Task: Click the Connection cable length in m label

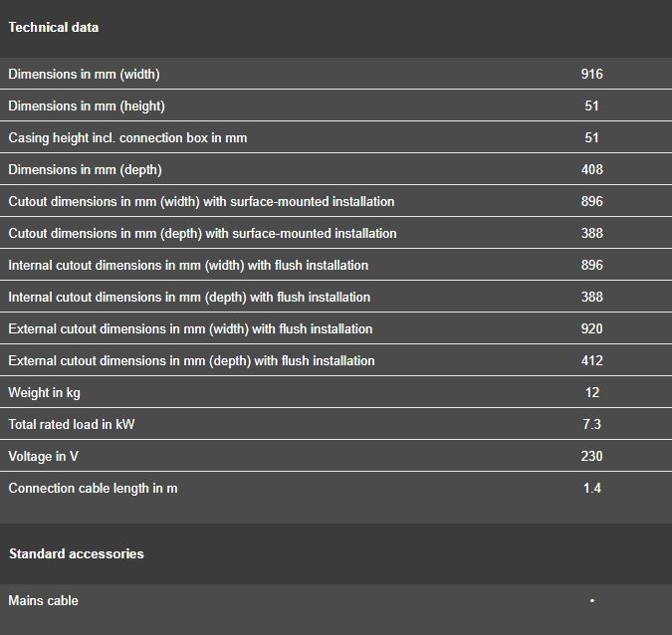Action: tap(93, 488)
